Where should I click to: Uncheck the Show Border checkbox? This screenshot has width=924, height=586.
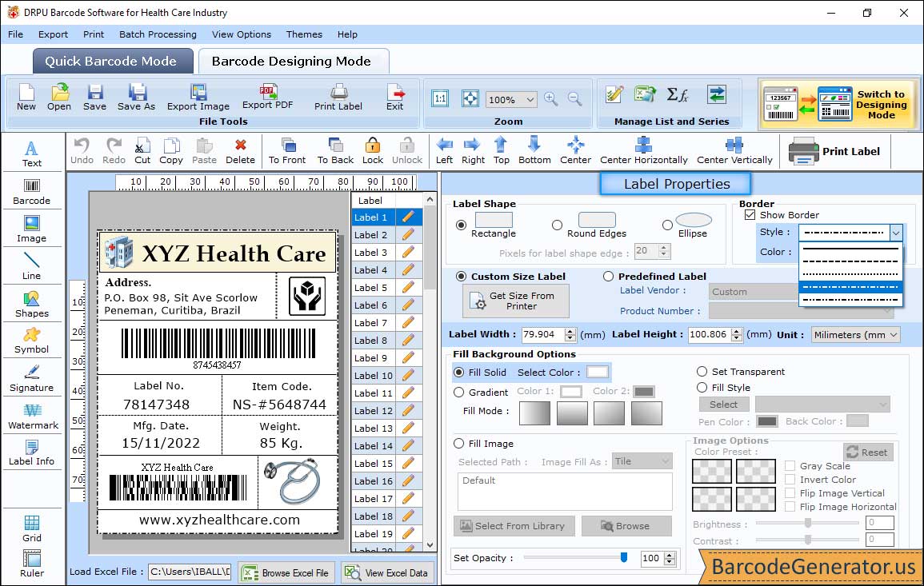point(750,214)
